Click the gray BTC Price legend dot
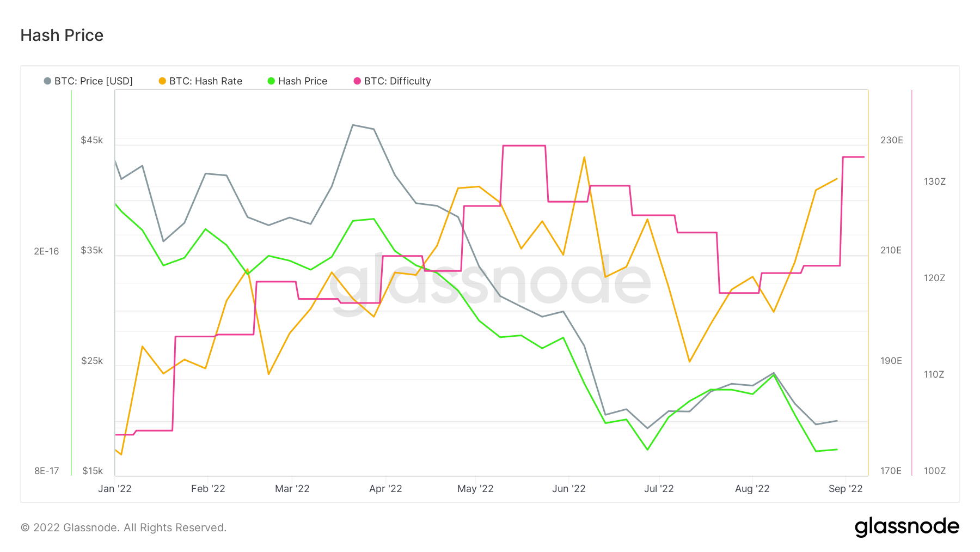 click(47, 81)
